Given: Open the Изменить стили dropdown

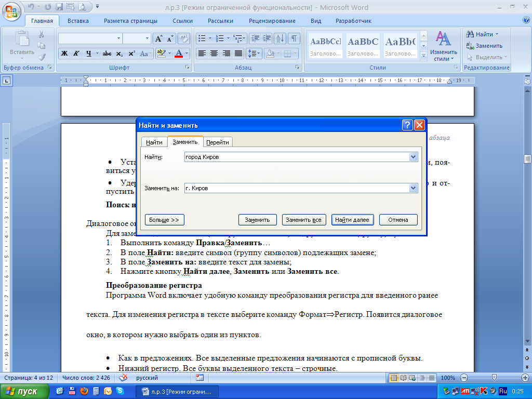Looking at the screenshot, I should [443, 47].
